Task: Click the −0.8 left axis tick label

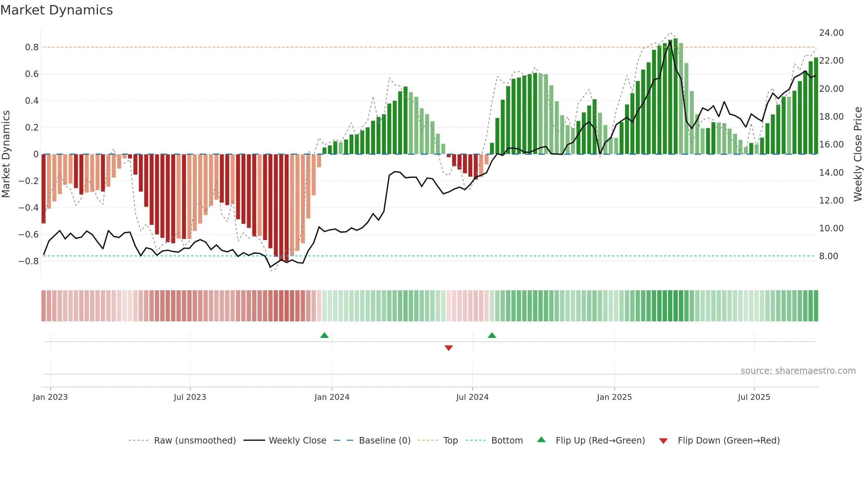Action: tap(29, 261)
